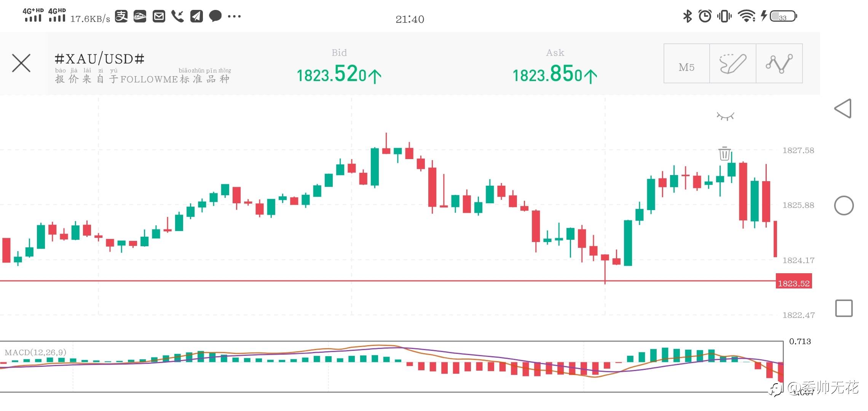Image resolution: width=868 pixels, height=411 pixels.
Task: Tap the chat bubble notification icon
Action: pyautogui.click(x=215, y=16)
